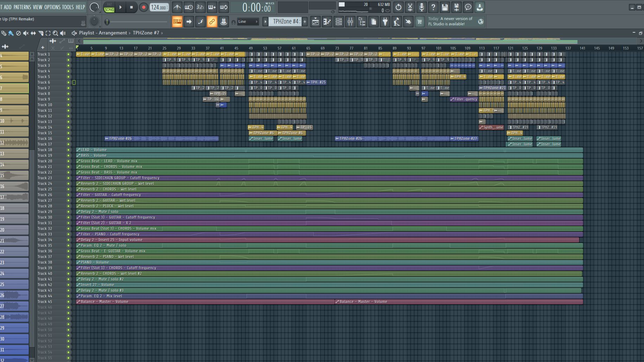Mute Track 30 green mute switch
Image resolution: width=644 pixels, height=362 pixels.
tap(68, 218)
